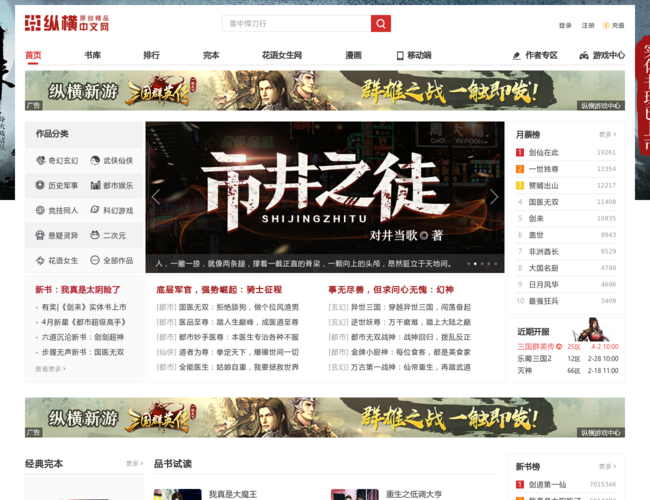The width and height of the screenshot is (650, 500).
Task: Show next slide with right carousel arrow
Action: (494, 197)
